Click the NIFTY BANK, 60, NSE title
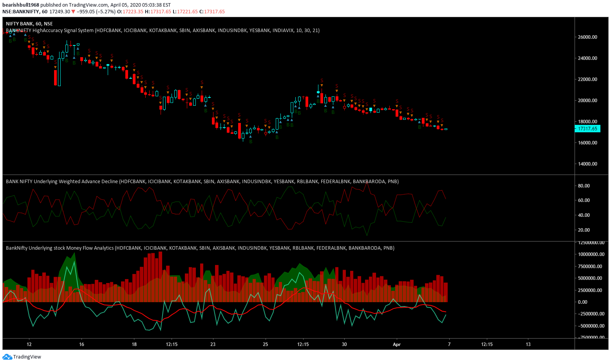 (x=29, y=24)
